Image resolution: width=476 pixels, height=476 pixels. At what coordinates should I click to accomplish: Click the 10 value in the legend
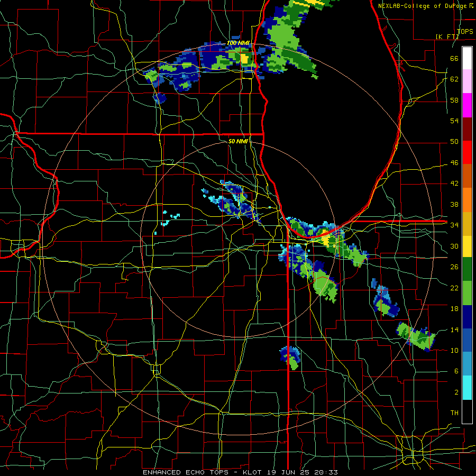[x=454, y=350]
